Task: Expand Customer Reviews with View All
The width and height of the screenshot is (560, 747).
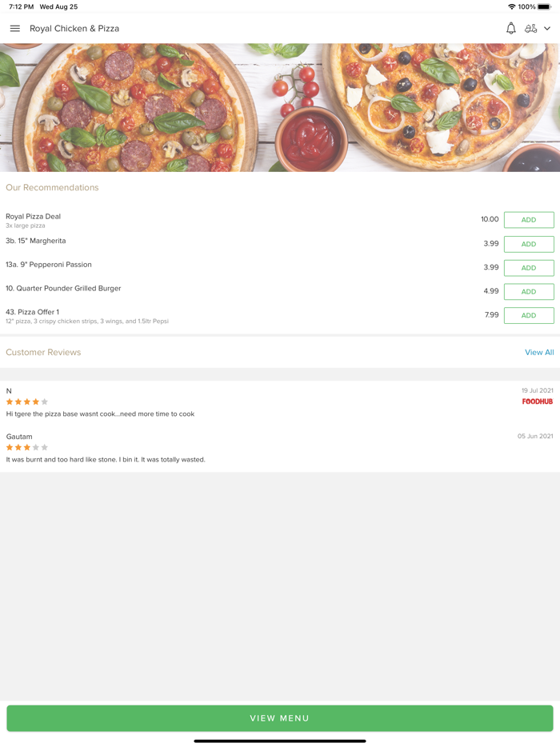Action: coord(539,352)
